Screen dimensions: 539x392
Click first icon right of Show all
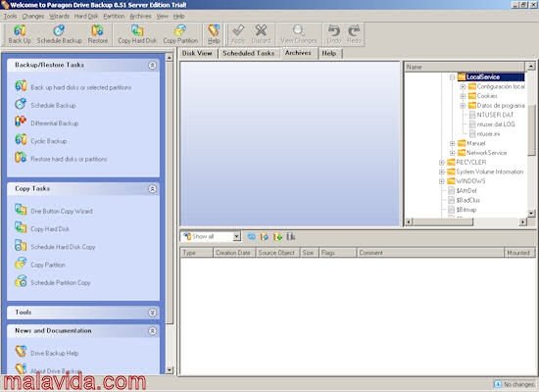(x=251, y=236)
